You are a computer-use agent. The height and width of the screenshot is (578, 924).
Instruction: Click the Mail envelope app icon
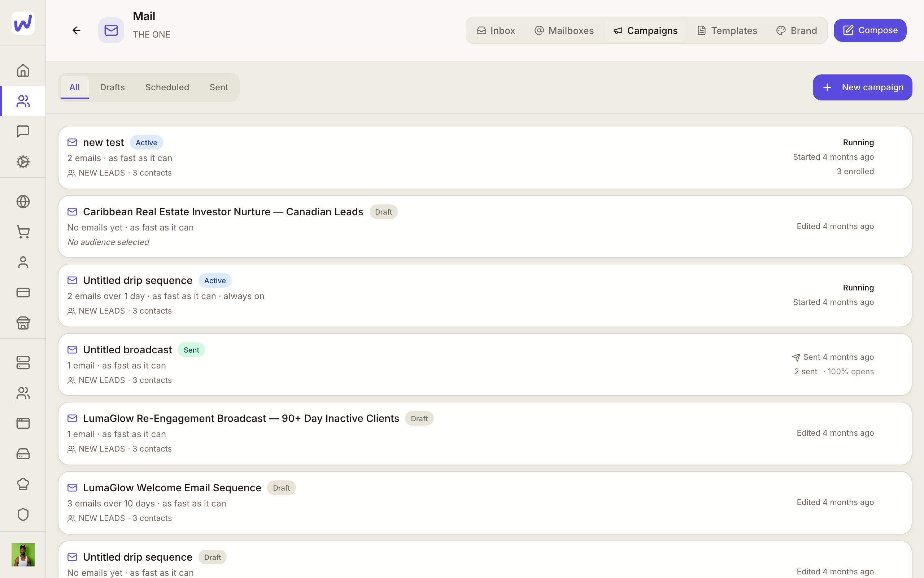(111, 30)
